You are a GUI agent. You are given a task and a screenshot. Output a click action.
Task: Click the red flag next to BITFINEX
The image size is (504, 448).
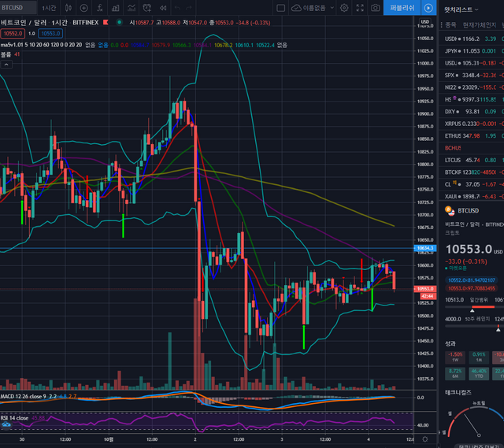pyautogui.click(x=106, y=22)
